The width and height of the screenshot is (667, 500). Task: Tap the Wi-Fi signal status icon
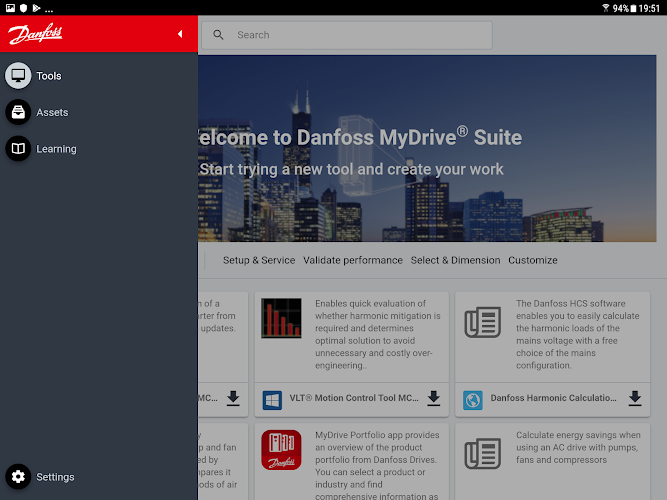(606, 8)
